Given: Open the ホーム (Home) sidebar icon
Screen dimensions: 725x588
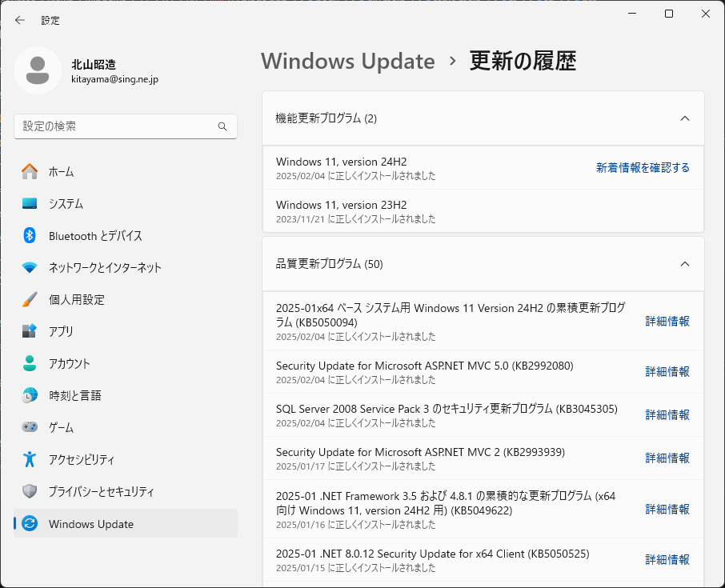Looking at the screenshot, I should pyautogui.click(x=30, y=171).
